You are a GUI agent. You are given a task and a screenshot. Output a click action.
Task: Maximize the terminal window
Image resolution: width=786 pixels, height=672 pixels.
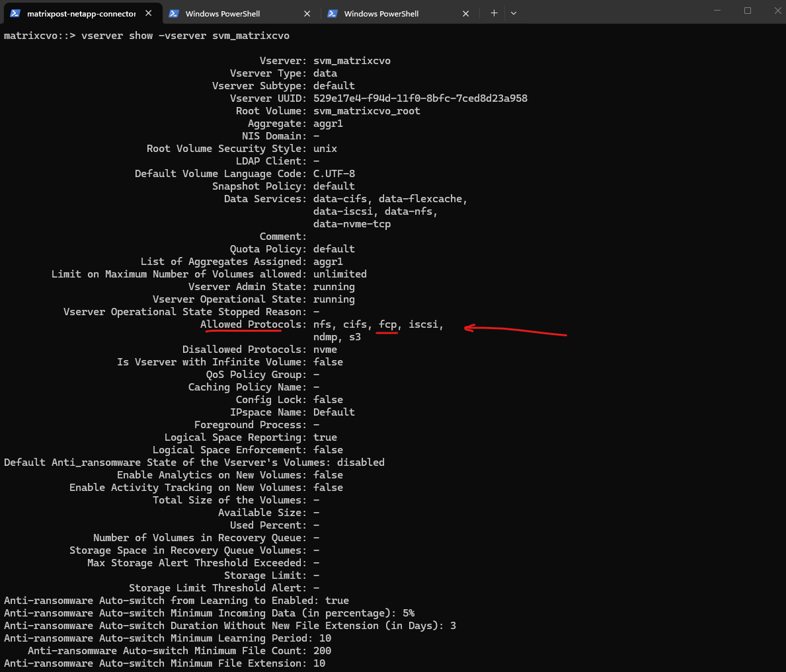click(x=748, y=11)
